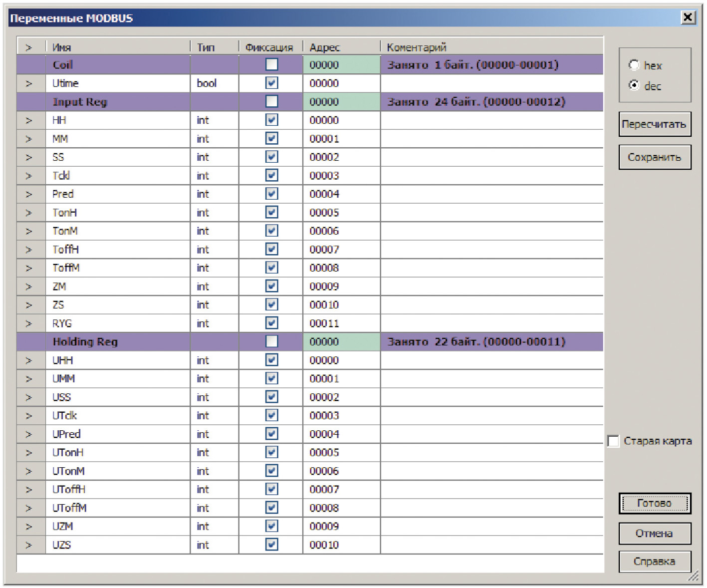Click the Сохранить button
This screenshot has height=588, width=707.
point(654,157)
